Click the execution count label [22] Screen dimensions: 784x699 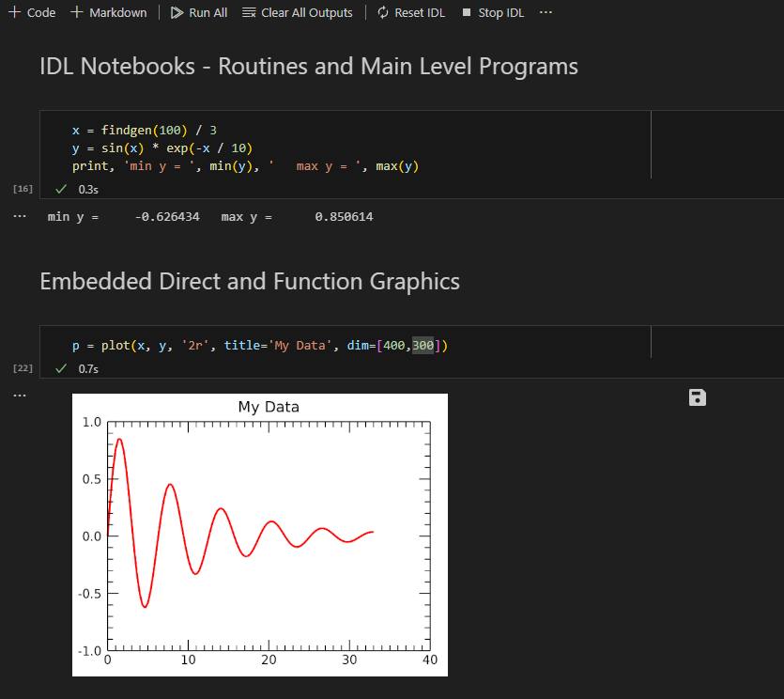click(x=23, y=368)
